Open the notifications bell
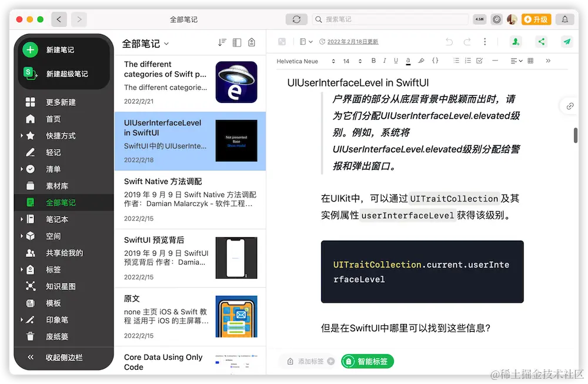This screenshot has height=384, width=588. (564, 19)
